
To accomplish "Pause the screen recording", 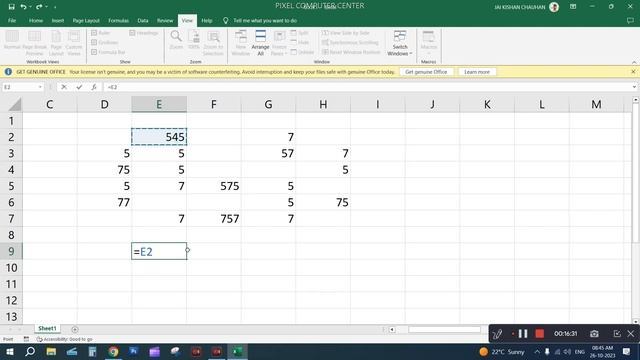I will [x=523, y=334].
